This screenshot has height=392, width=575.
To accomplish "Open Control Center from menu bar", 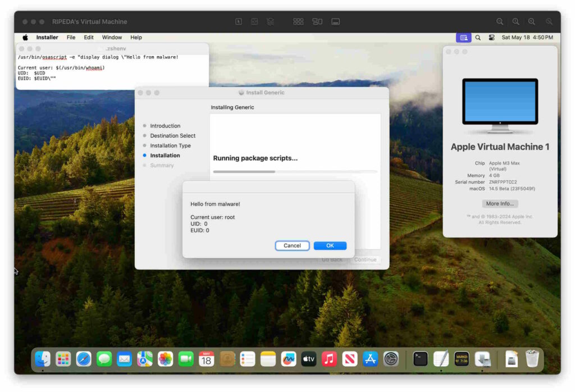I will [x=491, y=38].
